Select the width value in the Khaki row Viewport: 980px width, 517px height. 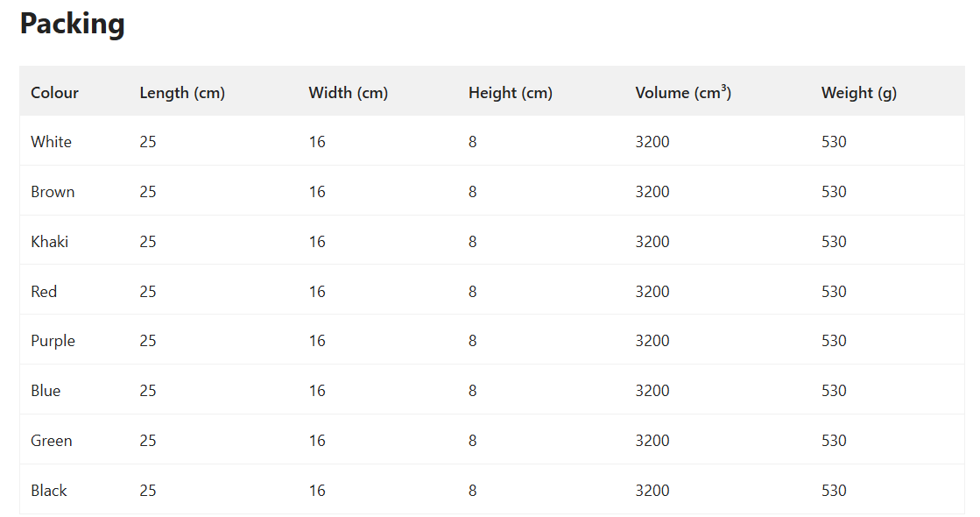(317, 242)
